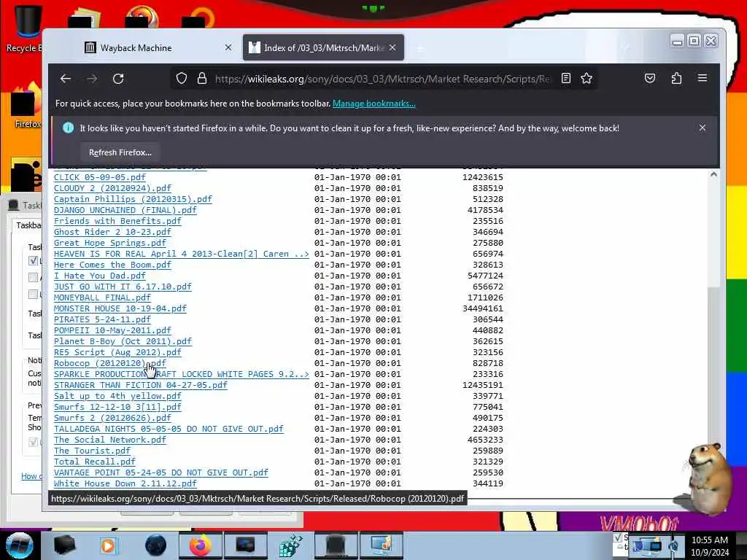
Task: Open Captain Phillips (20120315).pdf
Action: [133, 199]
